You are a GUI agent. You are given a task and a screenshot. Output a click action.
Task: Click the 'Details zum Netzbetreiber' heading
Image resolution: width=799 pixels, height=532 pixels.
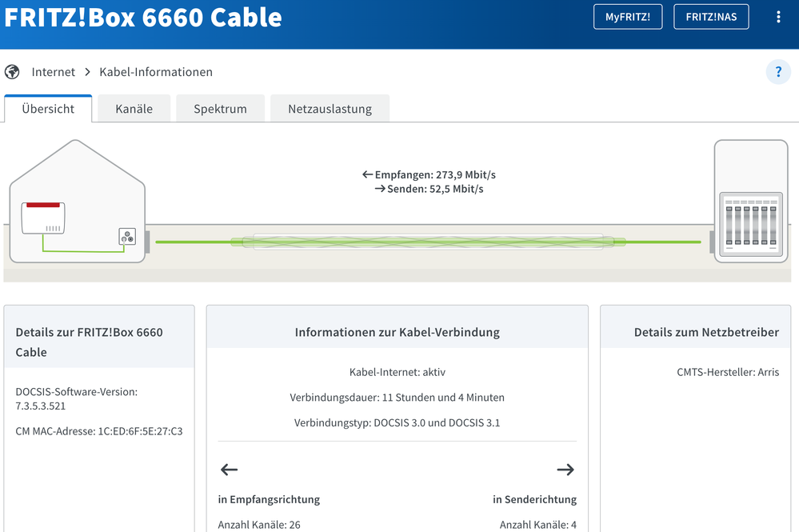click(x=707, y=332)
